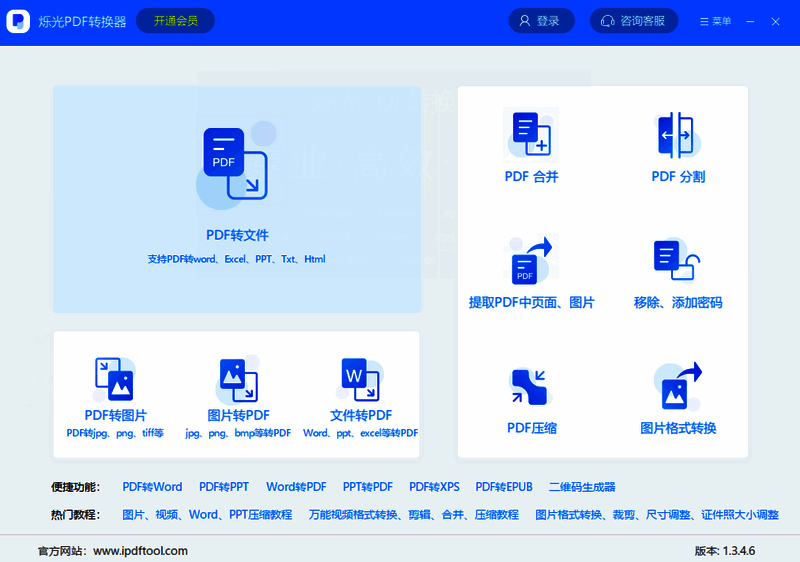Click the 烁光PDF转换器 app logo icon
The image size is (800, 562).
[x=18, y=21]
